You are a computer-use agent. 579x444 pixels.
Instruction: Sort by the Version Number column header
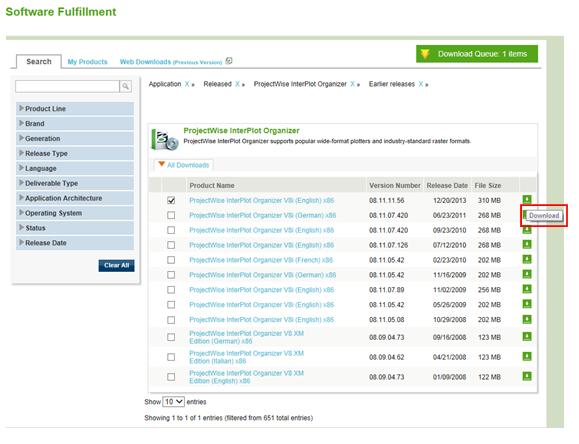[395, 185]
